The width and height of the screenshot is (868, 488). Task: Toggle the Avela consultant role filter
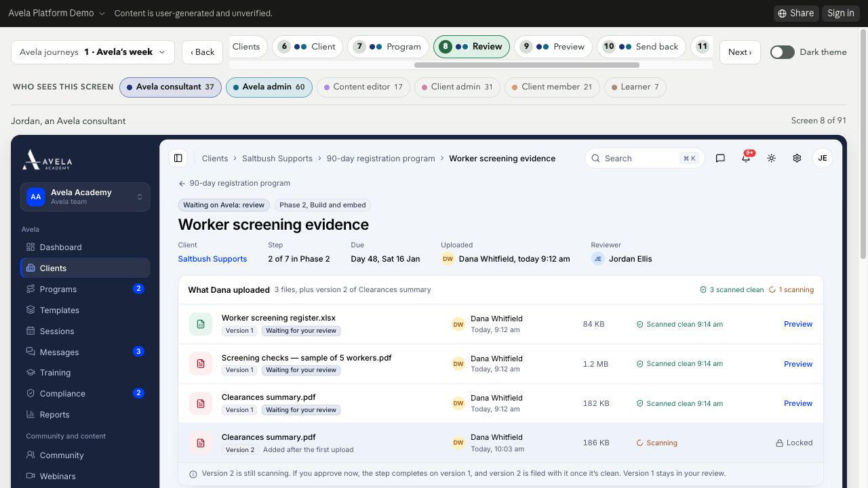(x=170, y=87)
